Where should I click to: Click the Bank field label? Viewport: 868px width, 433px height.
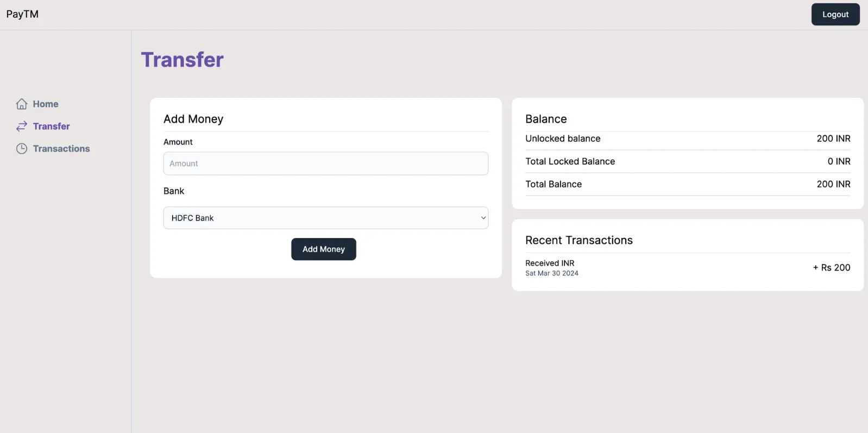[174, 191]
